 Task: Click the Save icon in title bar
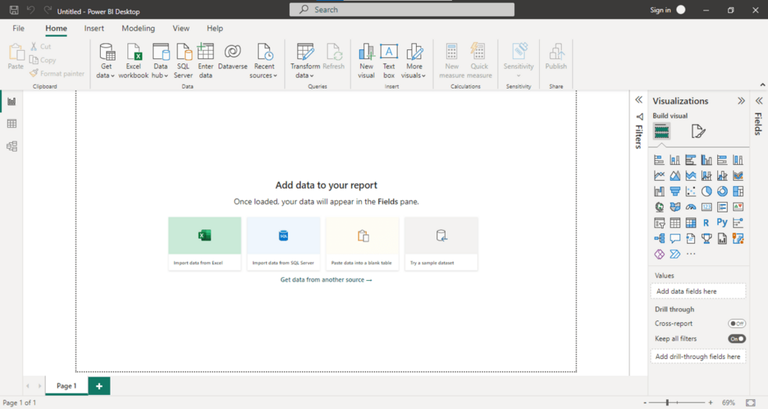(14, 10)
